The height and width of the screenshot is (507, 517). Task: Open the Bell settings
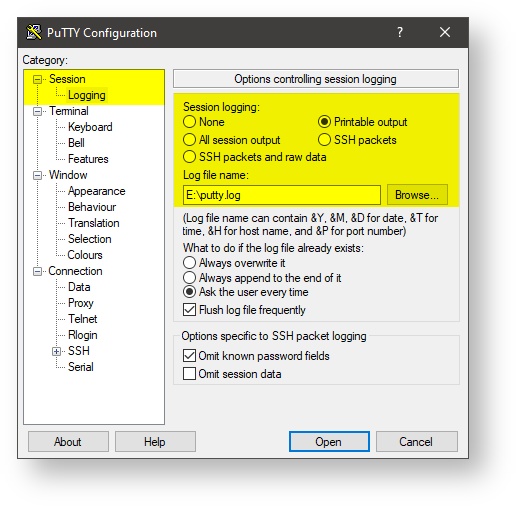click(76, 143)
